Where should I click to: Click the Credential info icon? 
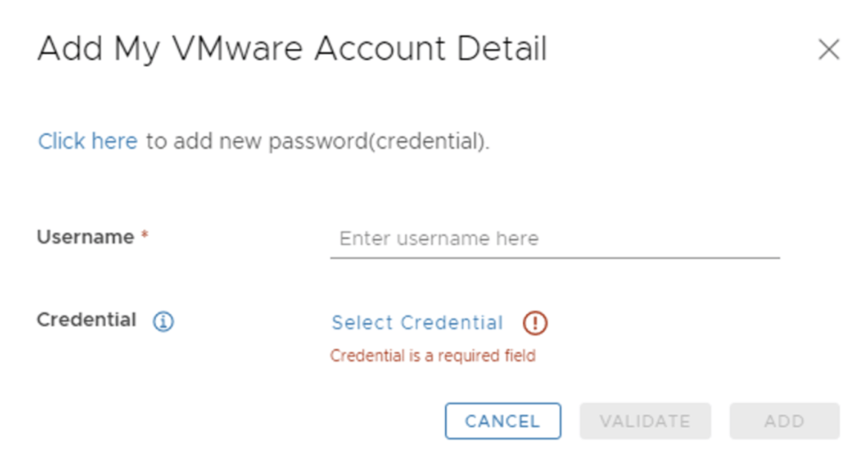(164, 321)
